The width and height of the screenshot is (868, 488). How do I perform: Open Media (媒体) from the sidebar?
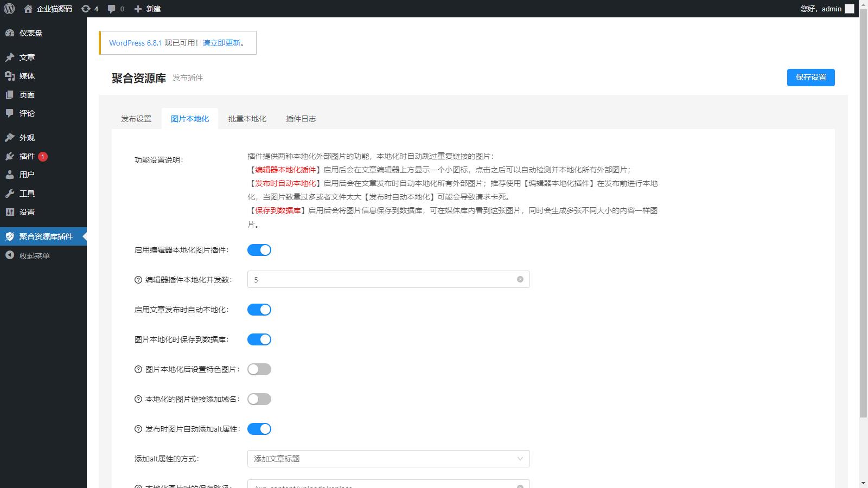27,76
